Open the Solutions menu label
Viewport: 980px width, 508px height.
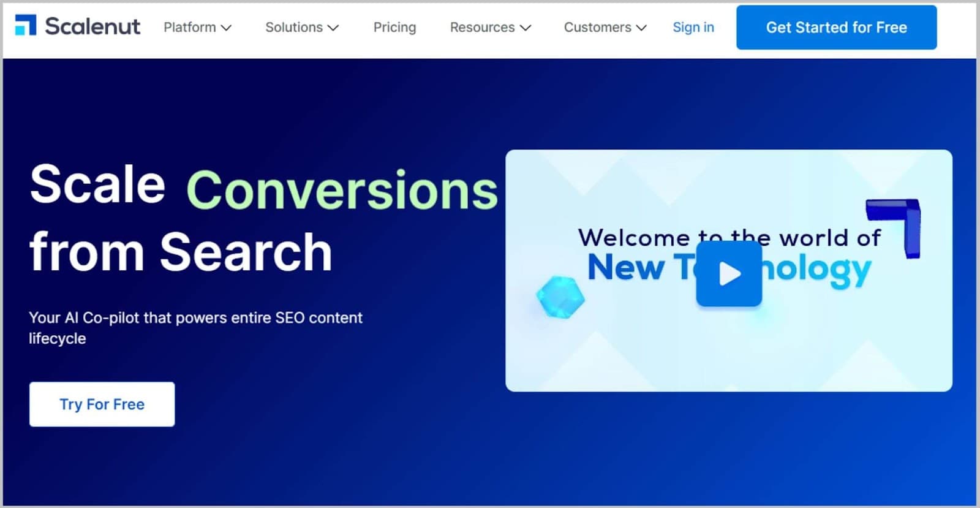(293, 28)
